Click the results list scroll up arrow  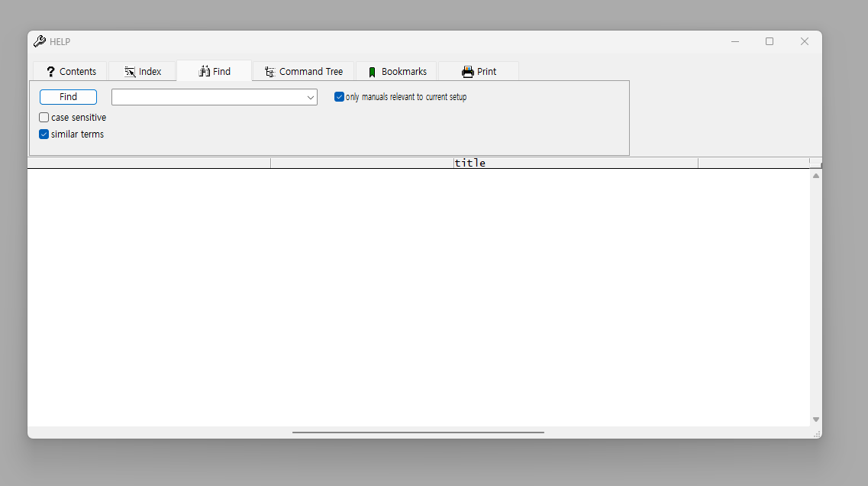point(816,176)
